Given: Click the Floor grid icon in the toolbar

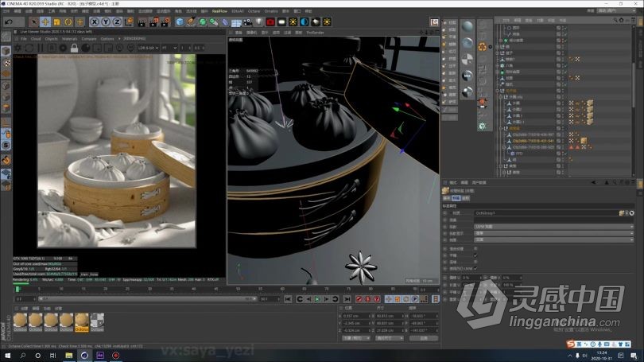Looking at the screenshot, I should tap(236, 21).
